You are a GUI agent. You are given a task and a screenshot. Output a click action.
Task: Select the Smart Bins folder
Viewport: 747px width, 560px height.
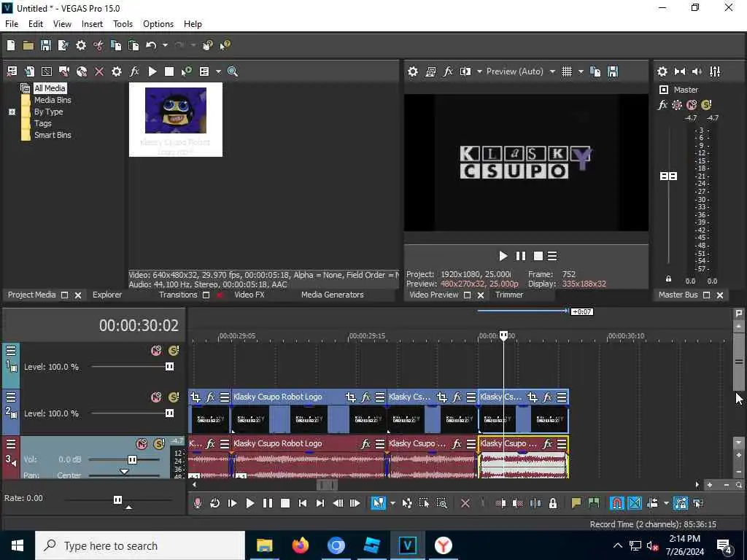[x=53, y=135]
